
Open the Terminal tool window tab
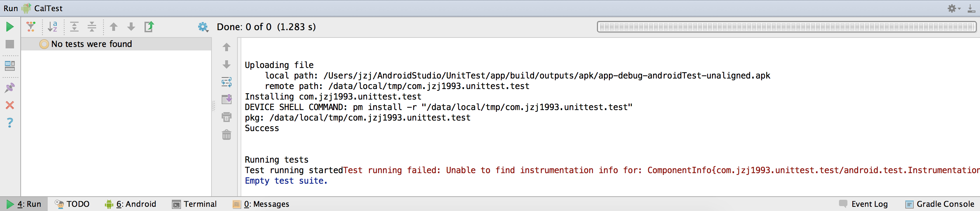[194, 204]
